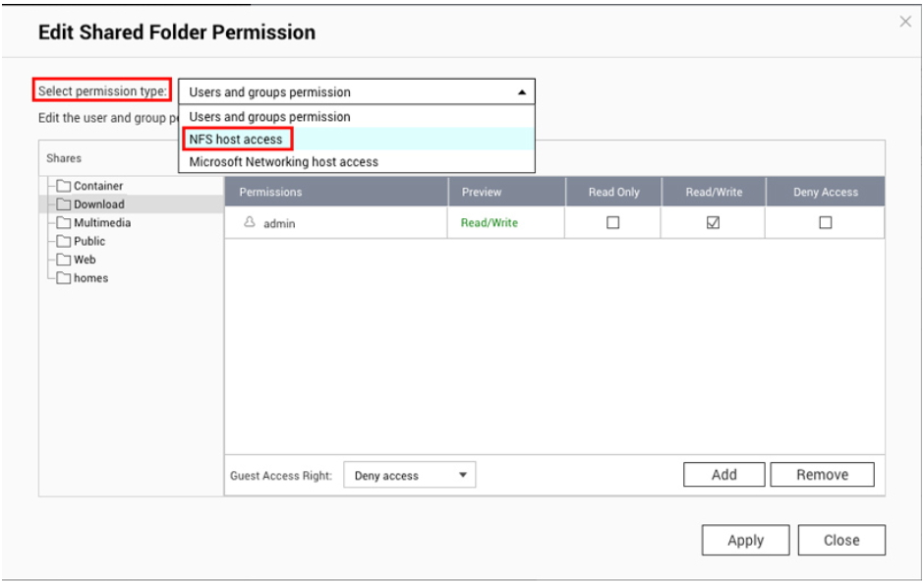The width and height of the screenshot is (924, 583).
Task: Click the homes folder icon
Action: pos(64,278)
